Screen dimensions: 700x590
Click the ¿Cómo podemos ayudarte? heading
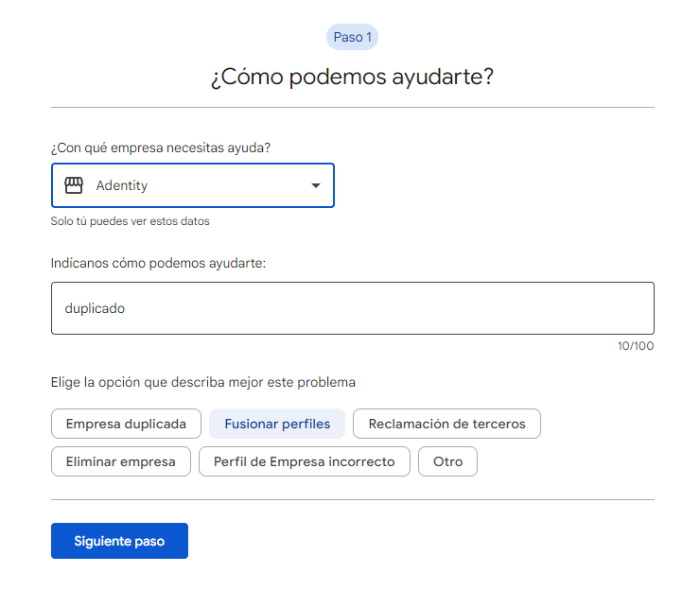pos(352,78)
